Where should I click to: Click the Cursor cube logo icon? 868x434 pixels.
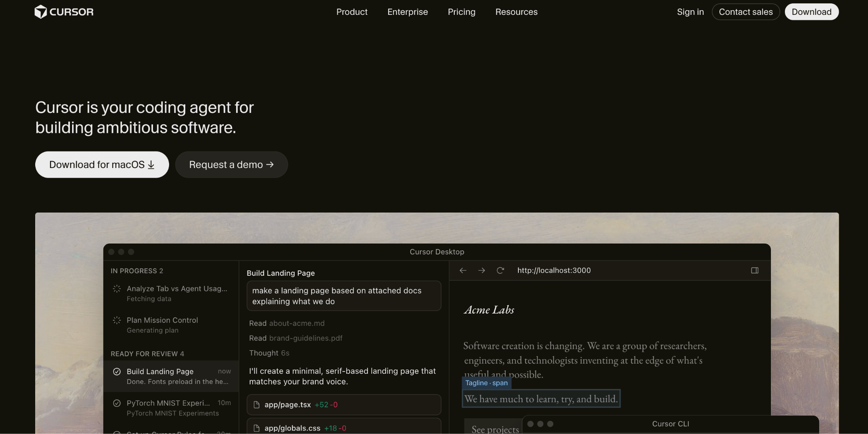click(40, 12)
